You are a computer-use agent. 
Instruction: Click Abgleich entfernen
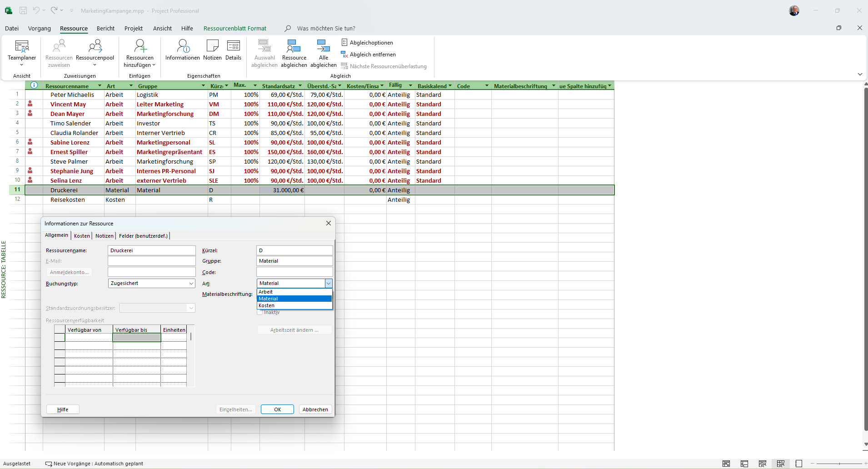click(x=369, y=55)
